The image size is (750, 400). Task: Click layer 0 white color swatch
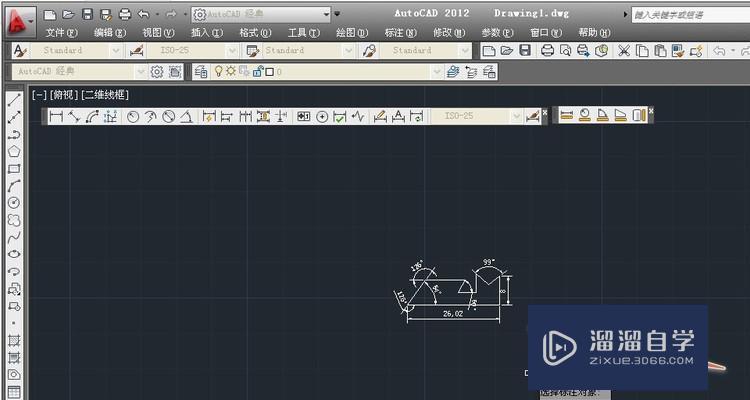(x=269, y=72)
